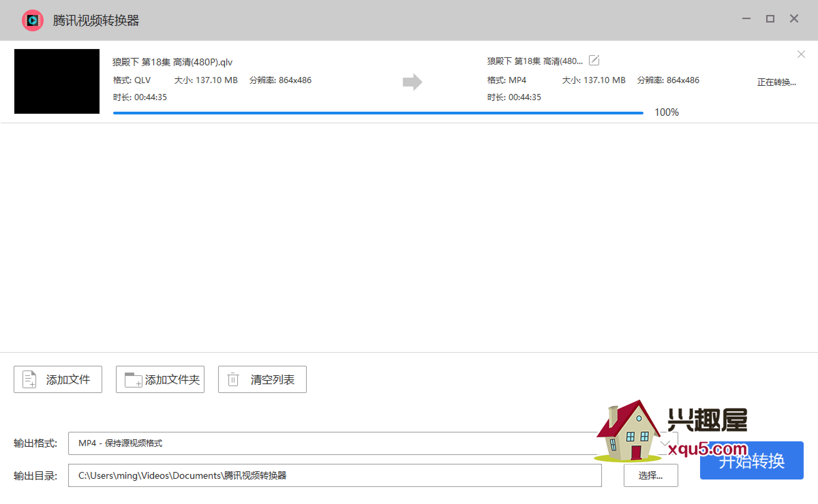The image size is (818, 504).
Task: Click the 100% progress value
Action: tap(667, 112)
